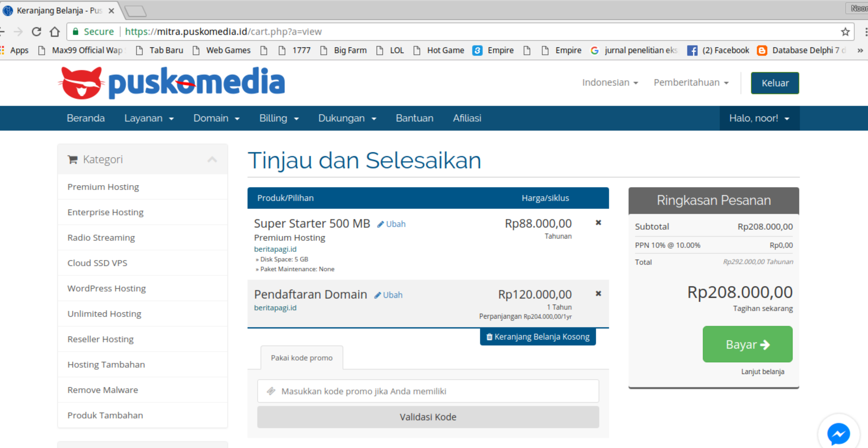The width and height of the screenshot is (868, 448).
Task: Go to Beranda in navigation bar
Action: (86, 118)
